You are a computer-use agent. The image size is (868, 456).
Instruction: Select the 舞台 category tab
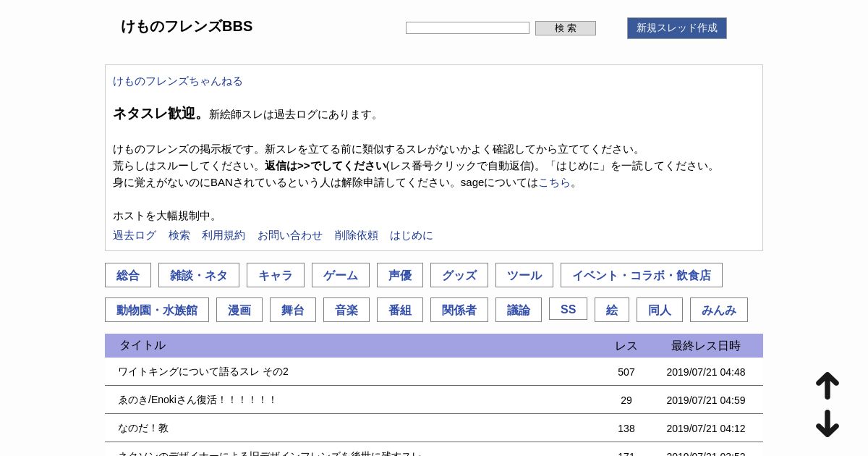coord(293,310)
